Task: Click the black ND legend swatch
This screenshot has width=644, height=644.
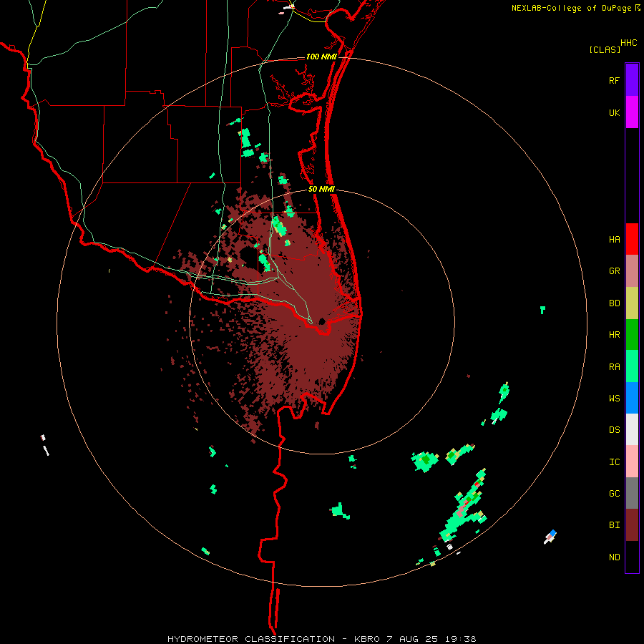Action: click(632, 557)
